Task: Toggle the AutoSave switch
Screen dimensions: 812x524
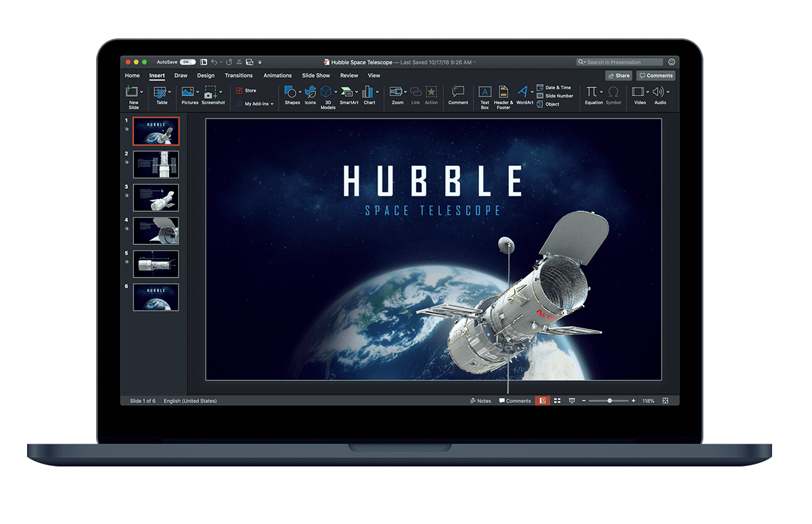Action: tap(187, 62)
